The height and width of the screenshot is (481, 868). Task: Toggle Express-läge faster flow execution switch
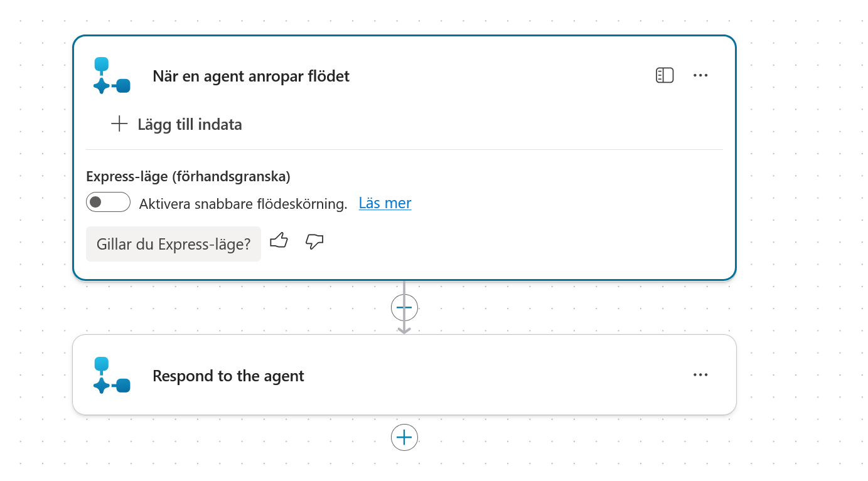[108, 202]
